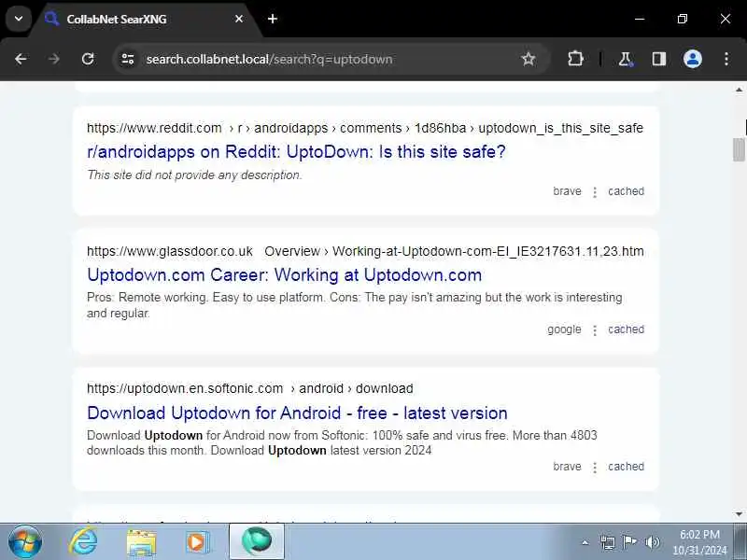The image size is (747, 560).
Task: Launch Internet Explorer from taskbar
Action: pyautogui.click(x=83, y=542)
